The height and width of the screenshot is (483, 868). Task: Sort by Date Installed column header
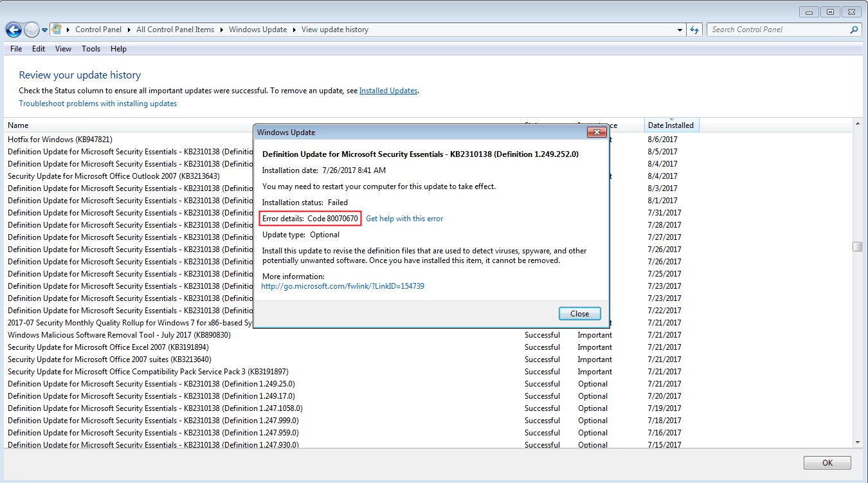(671, 125)
